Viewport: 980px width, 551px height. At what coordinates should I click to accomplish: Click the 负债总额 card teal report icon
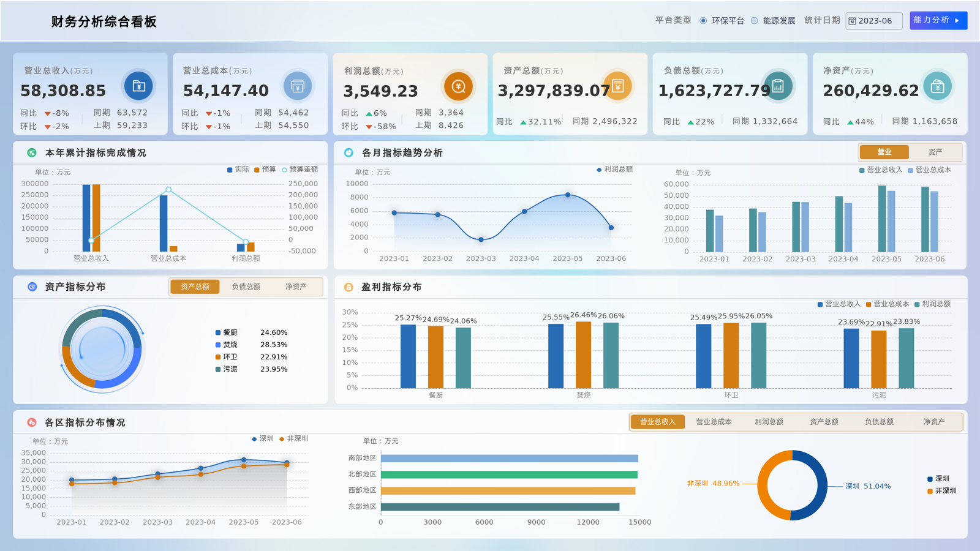click(778, 86)
